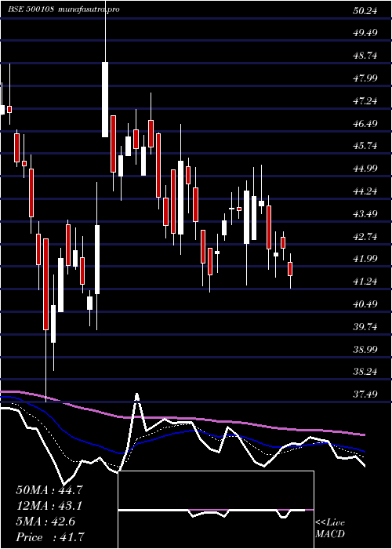Image resolution: width=392 pixels, height=549 pixels.
Task: Select the 41.24 price axis label
Action: [x=365, y=282]
